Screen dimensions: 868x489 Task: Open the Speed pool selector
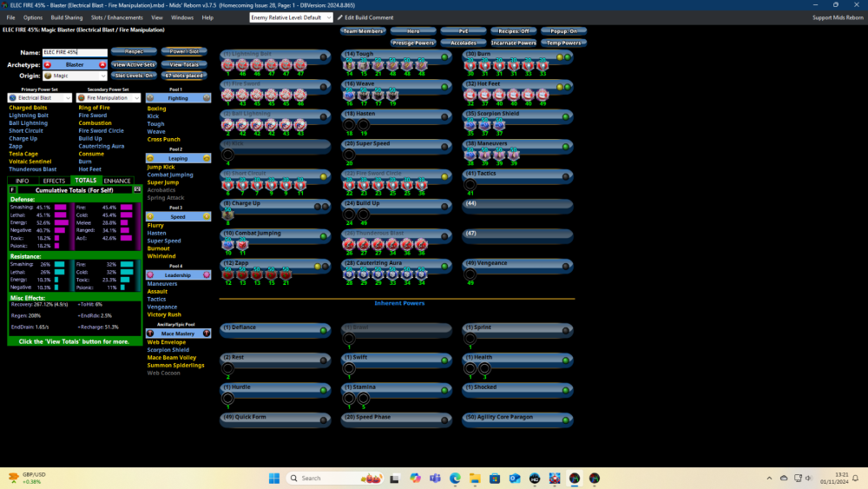point(178,216)
